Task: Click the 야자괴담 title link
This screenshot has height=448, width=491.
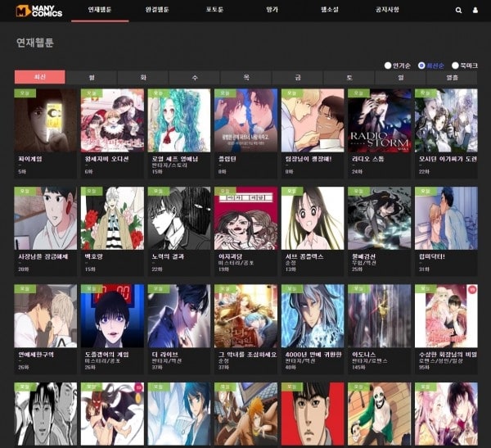Action: pyautogui.click(x=230, y=256)
